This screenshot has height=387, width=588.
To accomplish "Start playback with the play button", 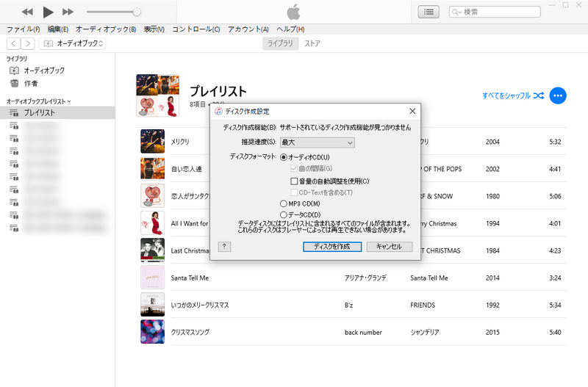I will [48, 12].
